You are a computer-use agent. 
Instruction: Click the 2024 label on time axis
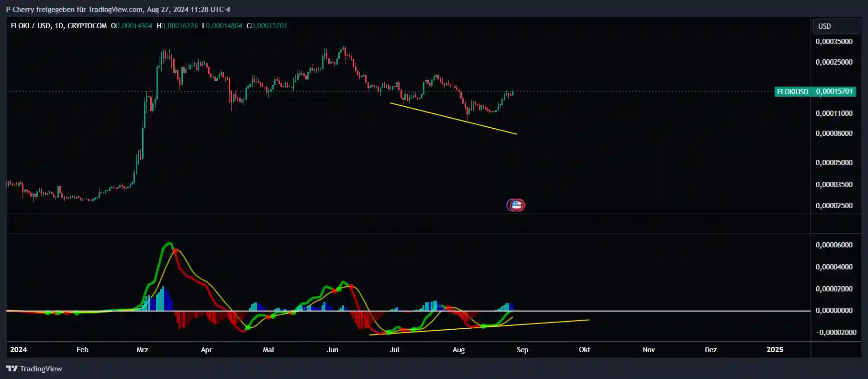pos(19,350)
